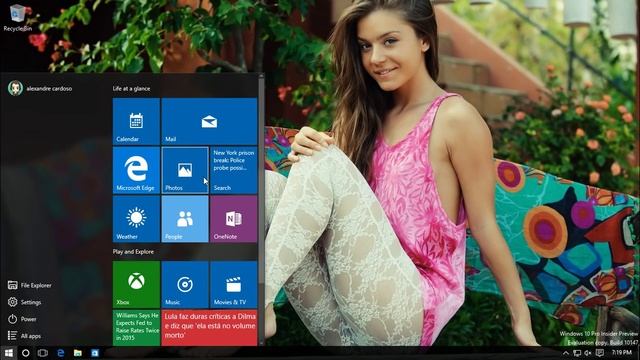Open the People tile
This screenshot has width=640, height=360.
[x=185, y=219]
